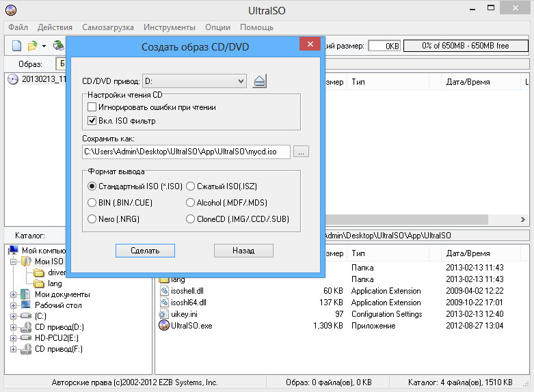Click the uikey.ini file icon

164,314
